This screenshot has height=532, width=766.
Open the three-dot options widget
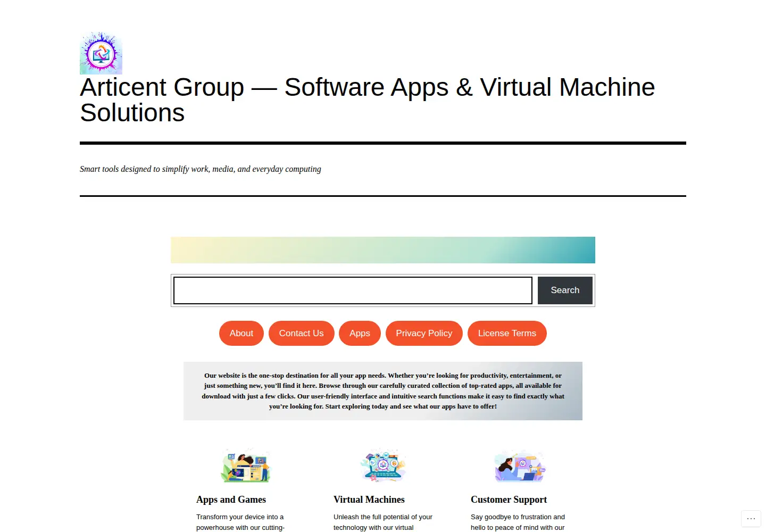(751, 519)
